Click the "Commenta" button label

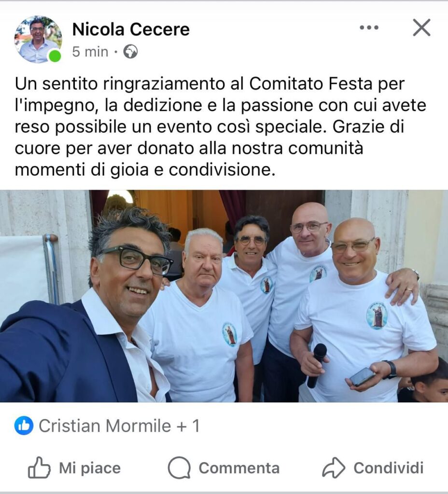click(239, 468)
